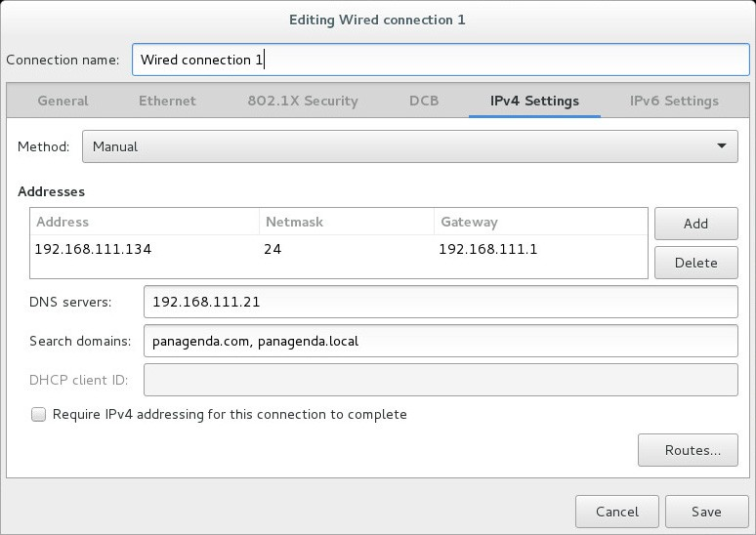
Task: Enable Require IPv4 addressing checkbox
Action: (39, 415)
